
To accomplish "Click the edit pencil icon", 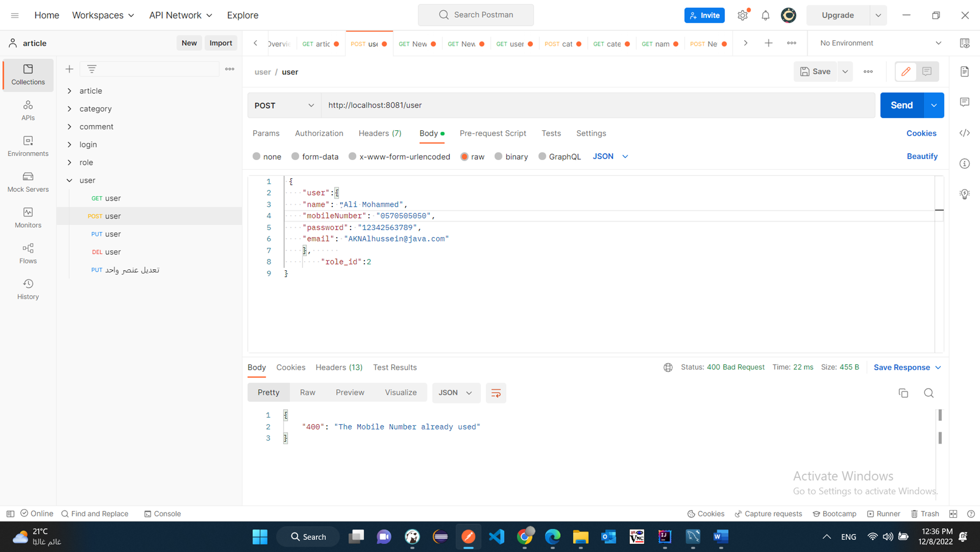I will tap(905, 71).
